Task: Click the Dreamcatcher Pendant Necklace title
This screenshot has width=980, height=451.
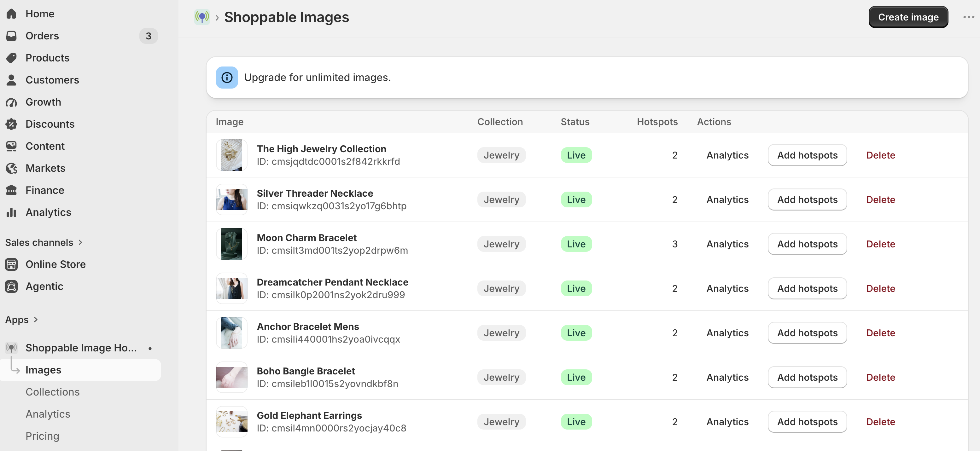Action: (332, 282)
